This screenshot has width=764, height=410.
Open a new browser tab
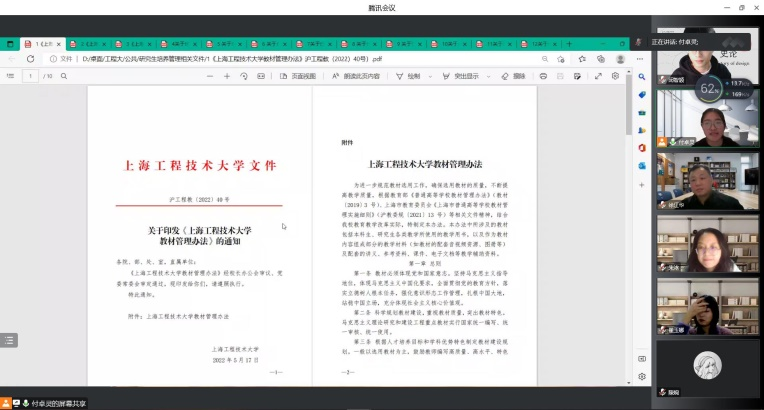(569, 44)
